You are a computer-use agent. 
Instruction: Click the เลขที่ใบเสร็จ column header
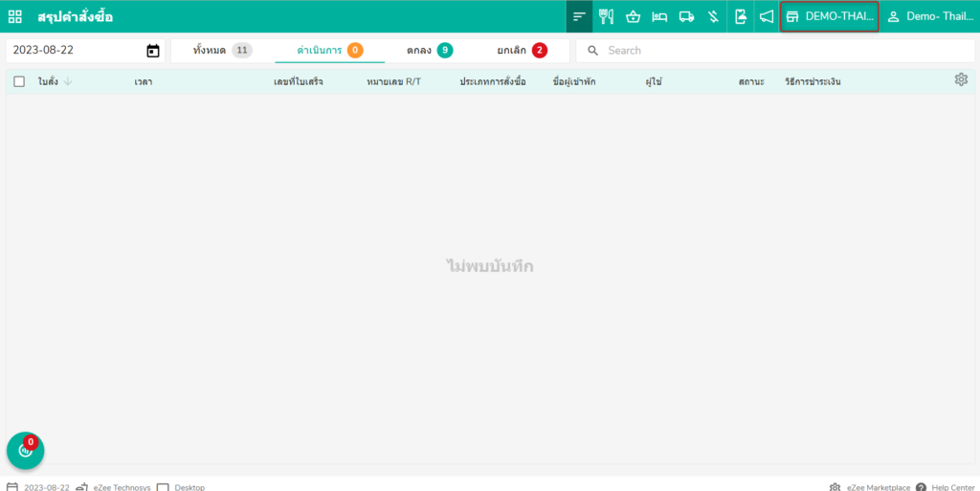click(x=299, y=82)
